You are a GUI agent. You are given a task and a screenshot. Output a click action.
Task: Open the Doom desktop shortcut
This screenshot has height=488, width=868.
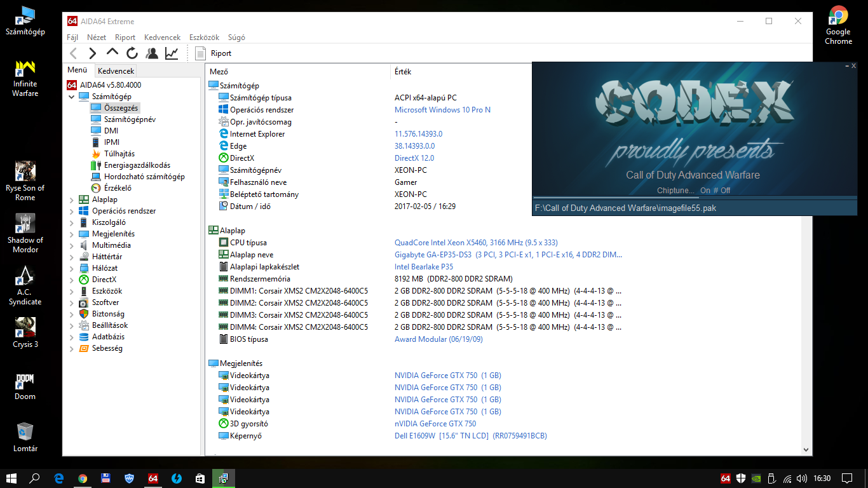(25, 386)
